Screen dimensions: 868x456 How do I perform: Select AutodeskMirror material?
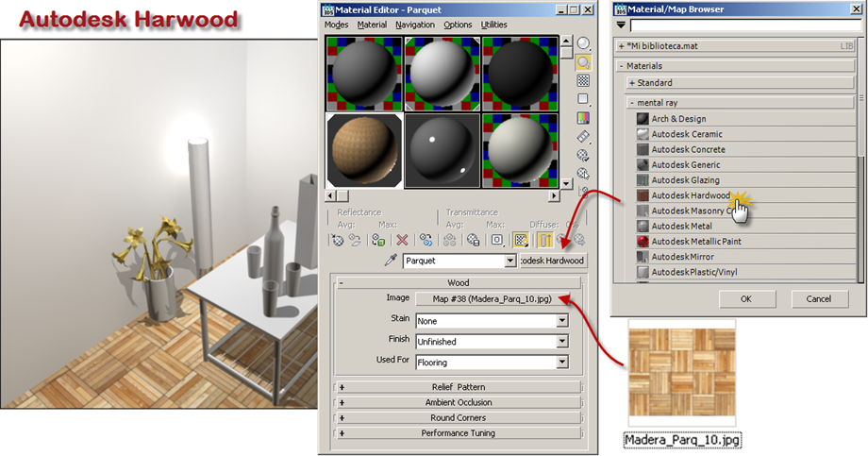pyautogui.click(x=745, y=257)
